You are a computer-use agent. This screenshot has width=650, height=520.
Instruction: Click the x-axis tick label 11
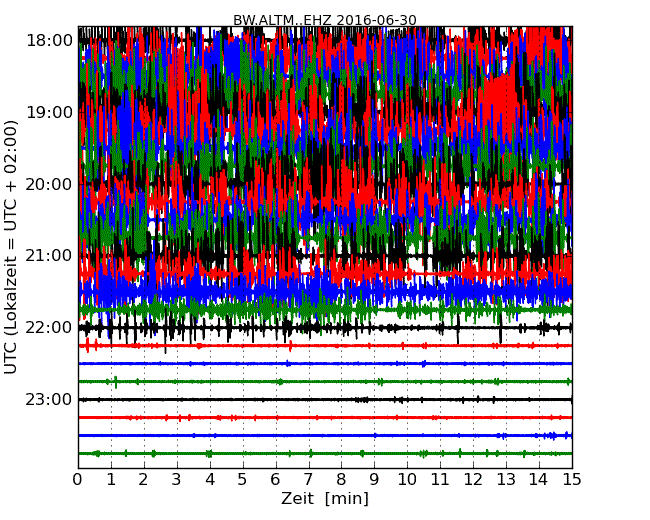click(440, 479)
